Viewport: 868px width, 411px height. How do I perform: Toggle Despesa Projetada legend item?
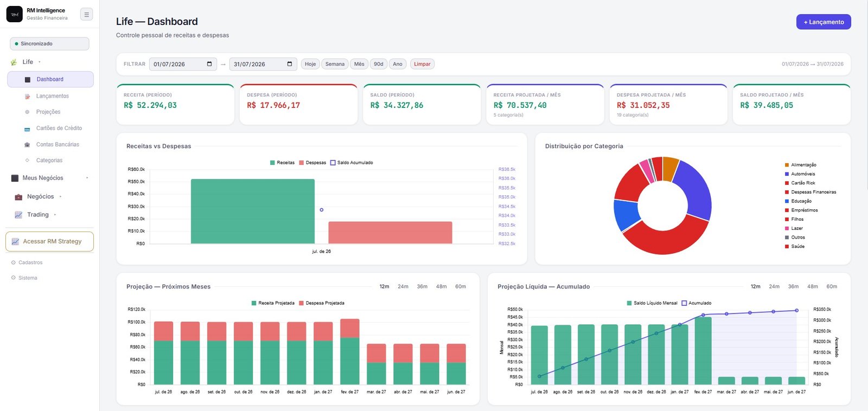pyautogui.click(x=322, y=303)
